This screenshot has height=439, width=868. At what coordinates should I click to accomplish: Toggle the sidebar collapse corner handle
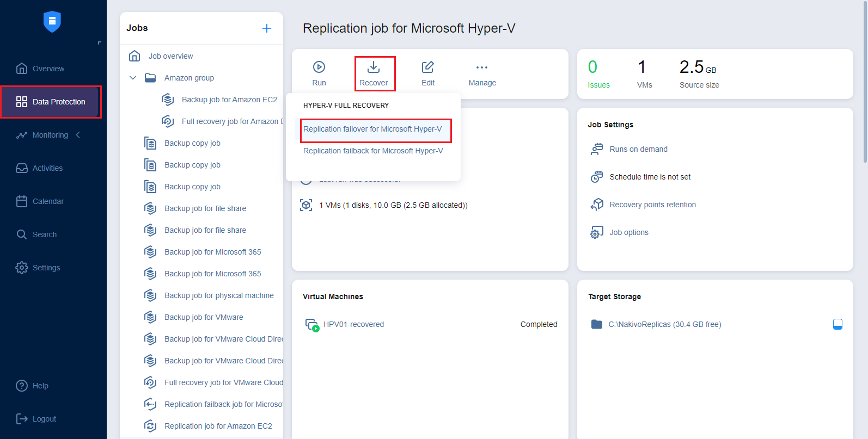[x=99, y=43]
